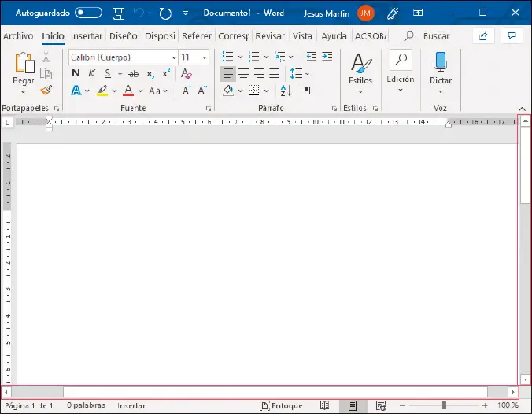532x414 pixels.
Task: Open the font size dropdown
Action: [x=205, y=57]
